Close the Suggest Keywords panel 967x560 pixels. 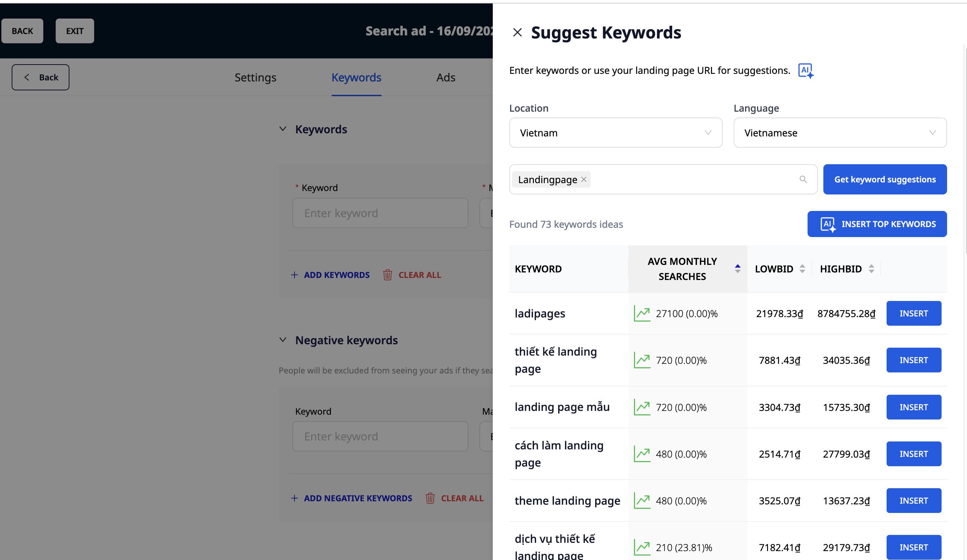pyautogui.click(x=517, y=33)
